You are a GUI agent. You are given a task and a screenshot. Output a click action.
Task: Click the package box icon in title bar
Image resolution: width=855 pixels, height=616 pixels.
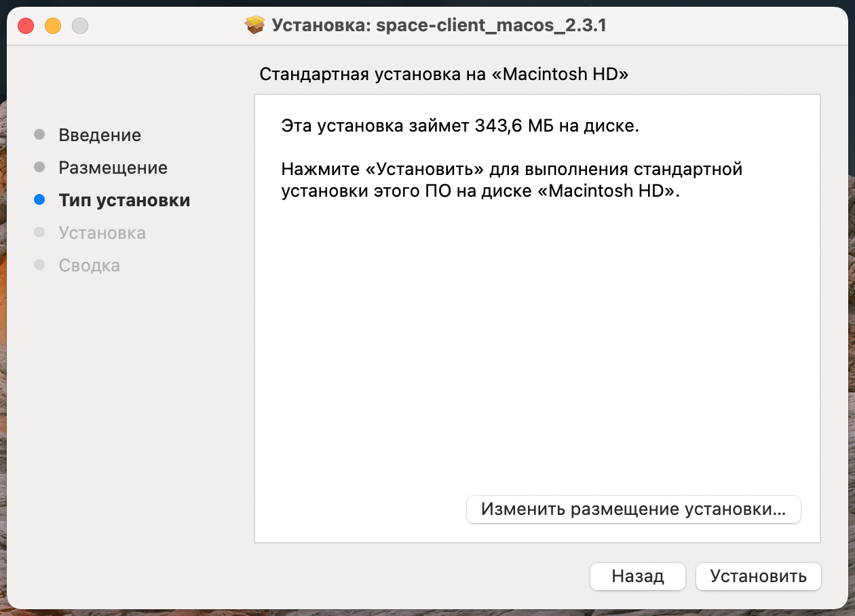point(254,26)
